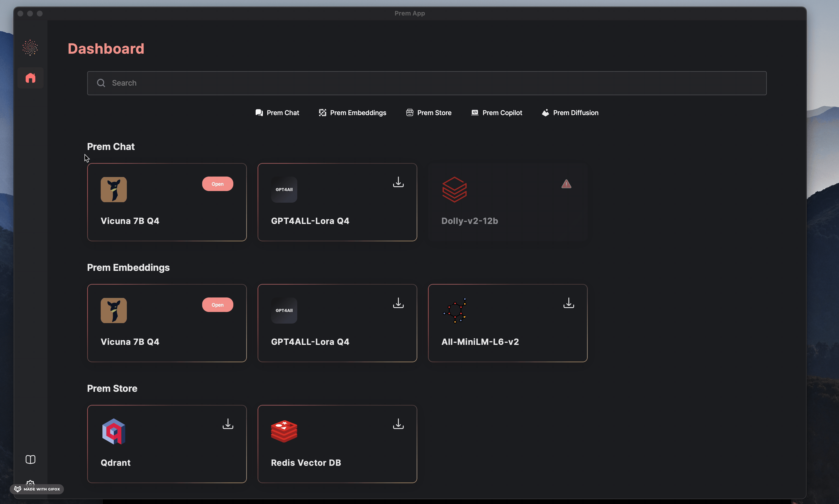Select the Prem Diffusion tab
The image size is (839, 504).
click(570, 113)
